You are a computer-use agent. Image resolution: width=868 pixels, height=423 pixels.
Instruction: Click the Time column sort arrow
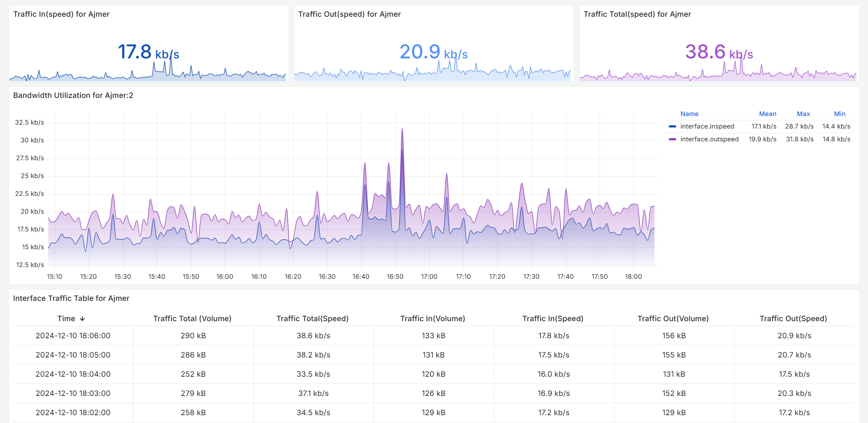[83, 319]
